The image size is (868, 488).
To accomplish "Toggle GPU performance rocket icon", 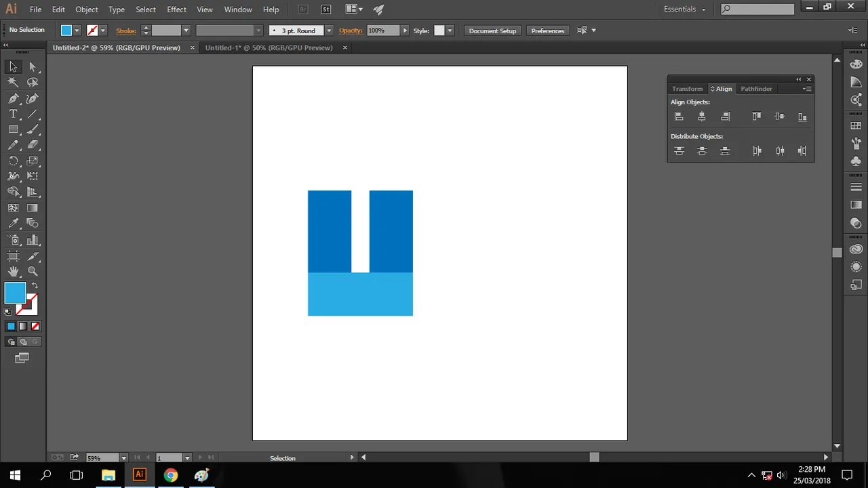I will (378, 9).
